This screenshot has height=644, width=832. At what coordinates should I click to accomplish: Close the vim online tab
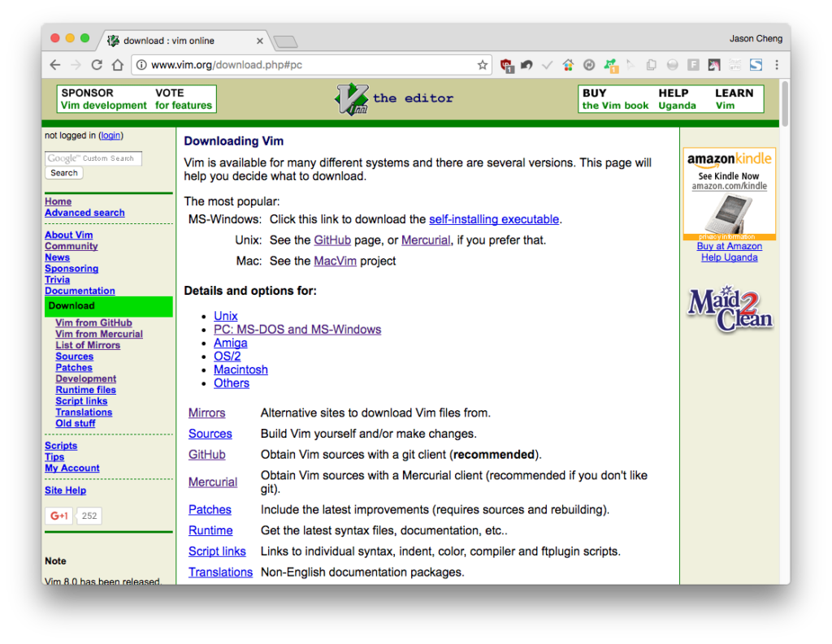pos(259,41)
